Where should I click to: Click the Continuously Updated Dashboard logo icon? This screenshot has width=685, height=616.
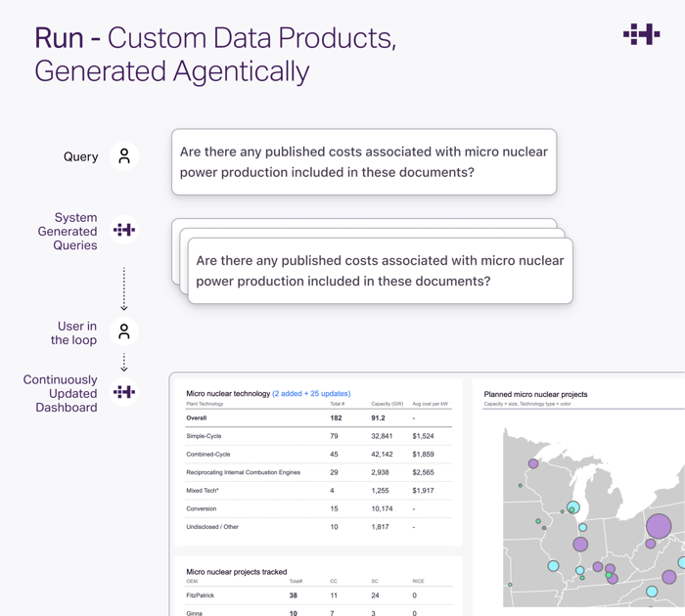point(124,392)
